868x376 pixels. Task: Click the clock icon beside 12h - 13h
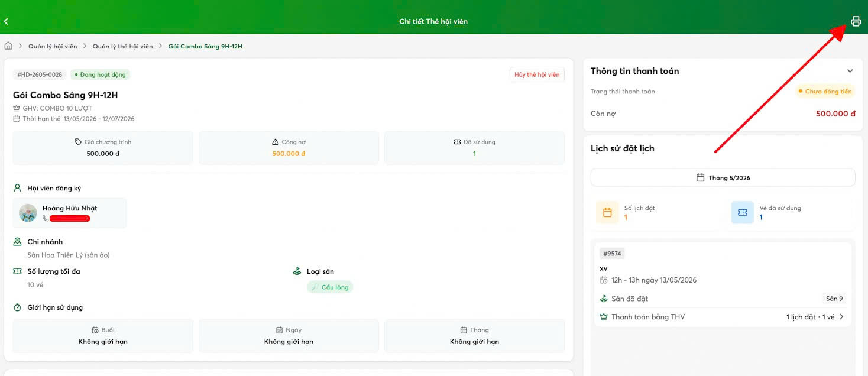[x=604, y=280]
